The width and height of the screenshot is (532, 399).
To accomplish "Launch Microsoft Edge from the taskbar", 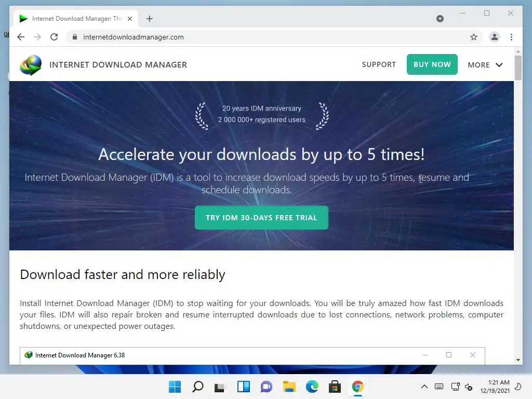I will (312, 387).
